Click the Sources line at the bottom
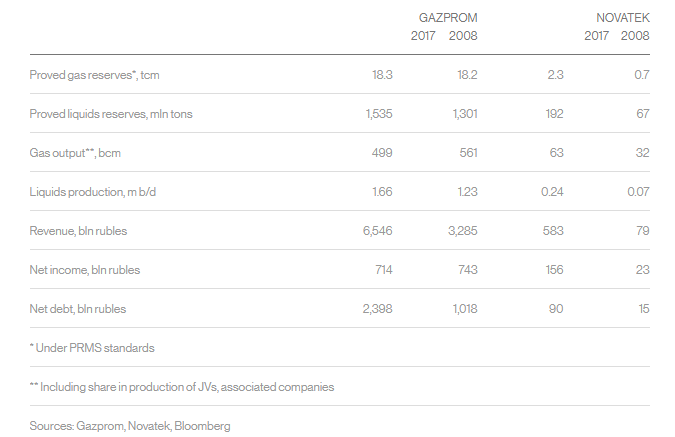The image size is (675, 437). pyautogui.click(x=130, y=426)
